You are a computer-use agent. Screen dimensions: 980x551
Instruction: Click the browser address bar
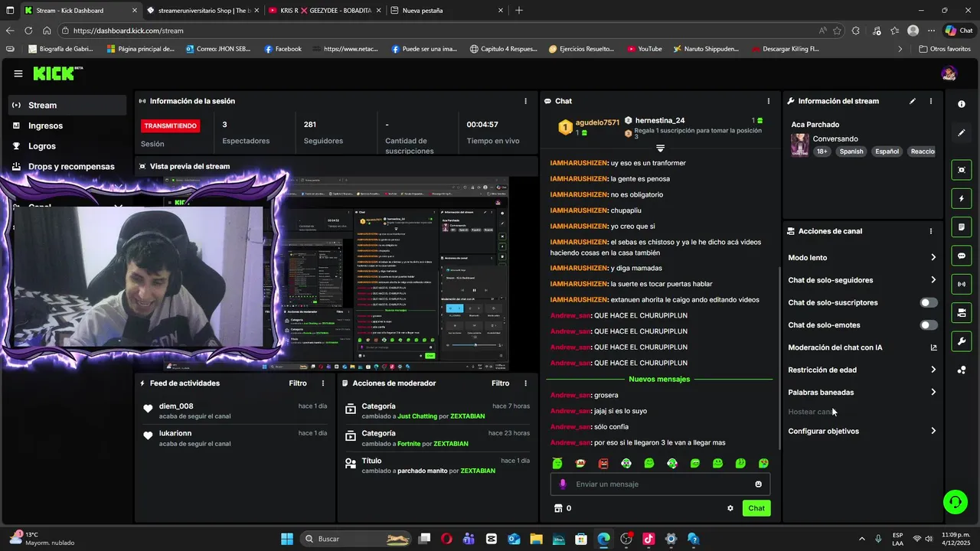pyautogui.click(x=436, y=31)
